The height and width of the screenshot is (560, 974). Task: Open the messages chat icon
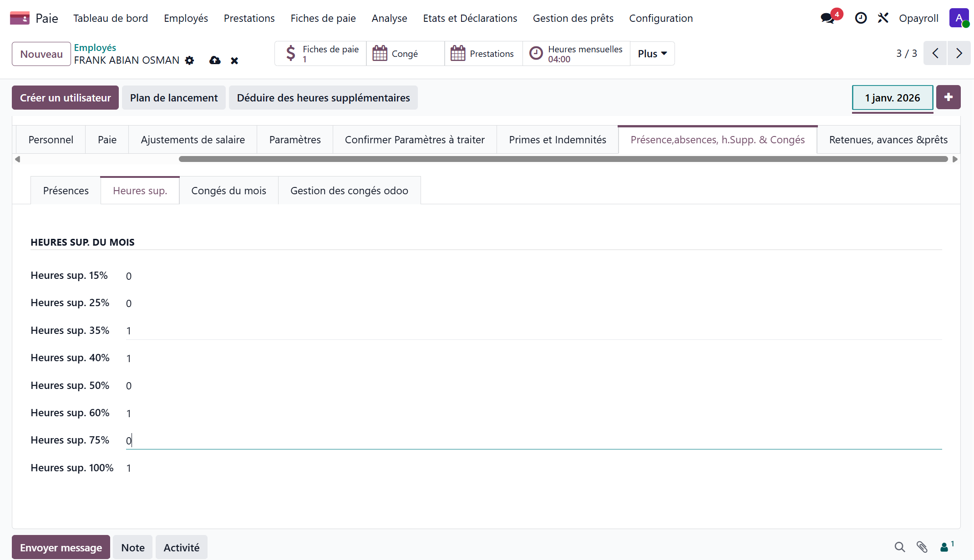tap(827, 18)
